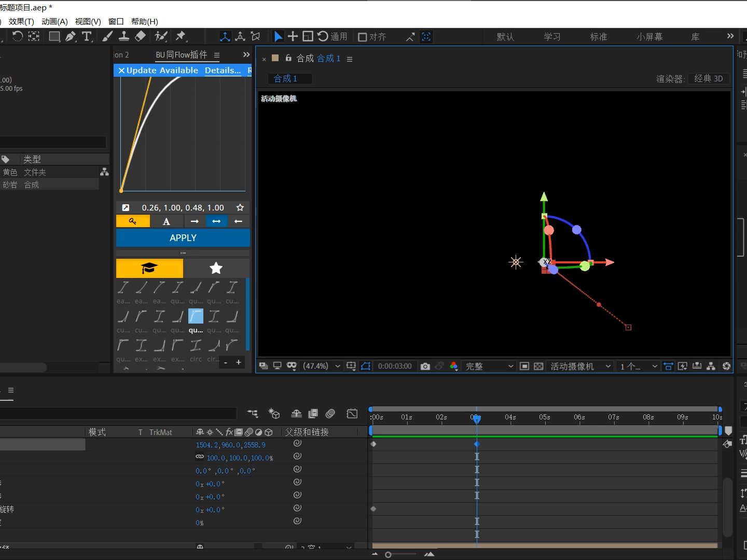Choose the local axis mode icon
The height and width of the screenshot is (560, 747).
click(x=225, y=36)
